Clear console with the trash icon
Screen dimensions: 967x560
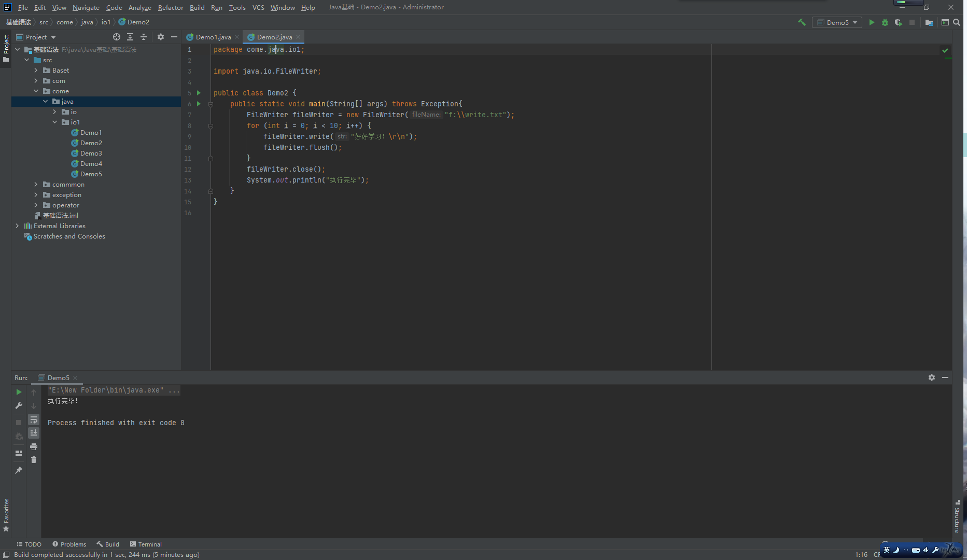34,460
